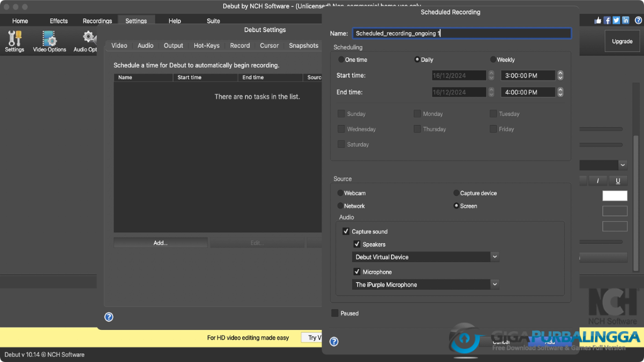
Task: Click Add... button in schedule list
Action: click(x=160, y=243)
